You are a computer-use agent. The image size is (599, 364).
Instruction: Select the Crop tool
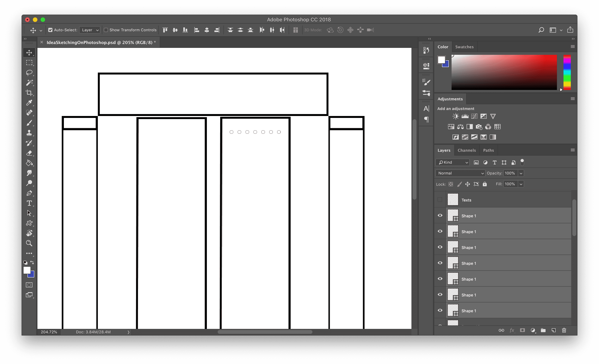pos(29,93)
